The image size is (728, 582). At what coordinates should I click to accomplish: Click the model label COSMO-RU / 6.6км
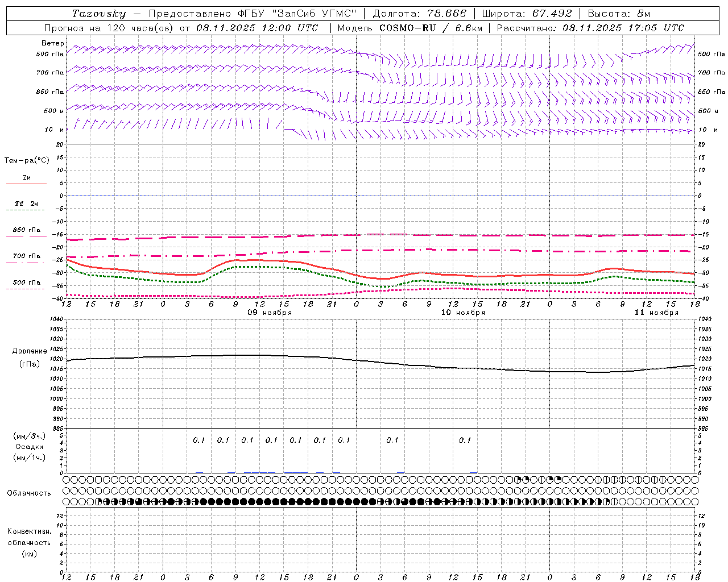[x=431, y=28]
